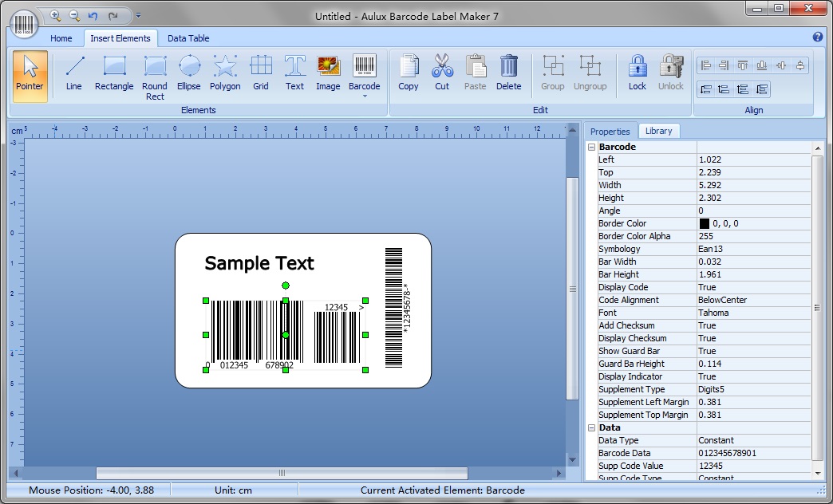Click the Barcode insert icon

coord(365,66)
